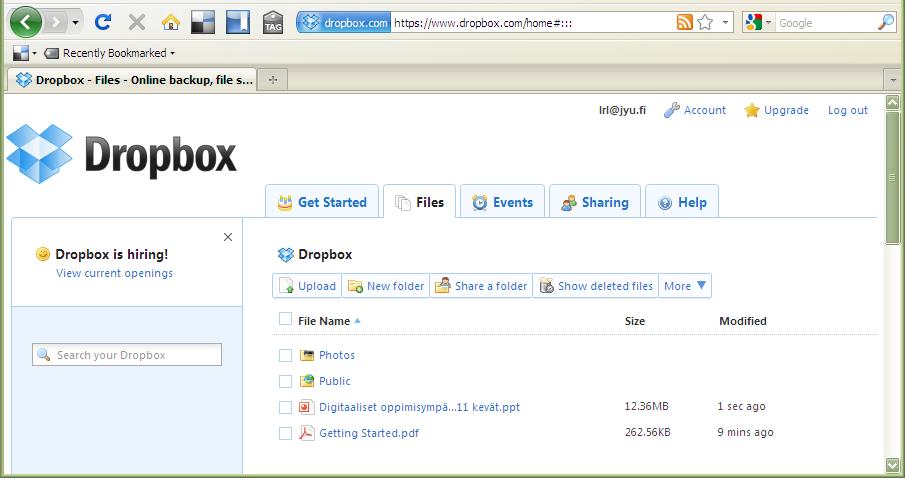Screen dimensions: 905x478
Task: Open the Photos folder
Action: 337,355
